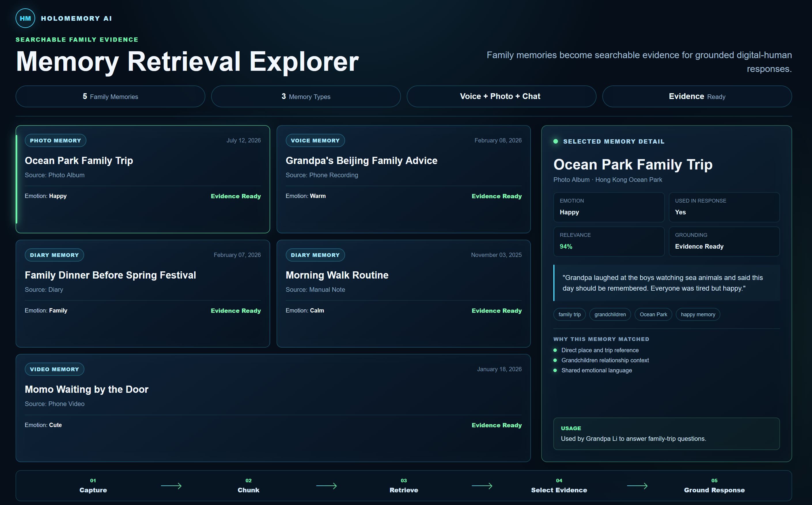Go to the 05 Ground Response step

pyautogui.click(x=714, y=486)
